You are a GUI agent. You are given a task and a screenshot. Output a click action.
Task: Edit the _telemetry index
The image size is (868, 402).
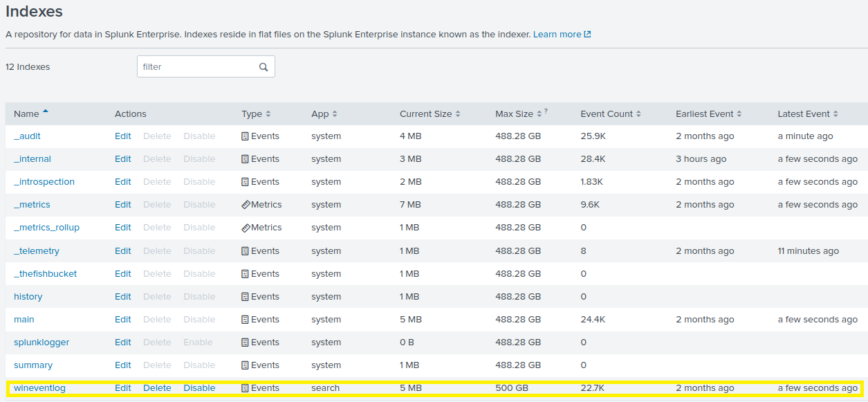[123, 251]
